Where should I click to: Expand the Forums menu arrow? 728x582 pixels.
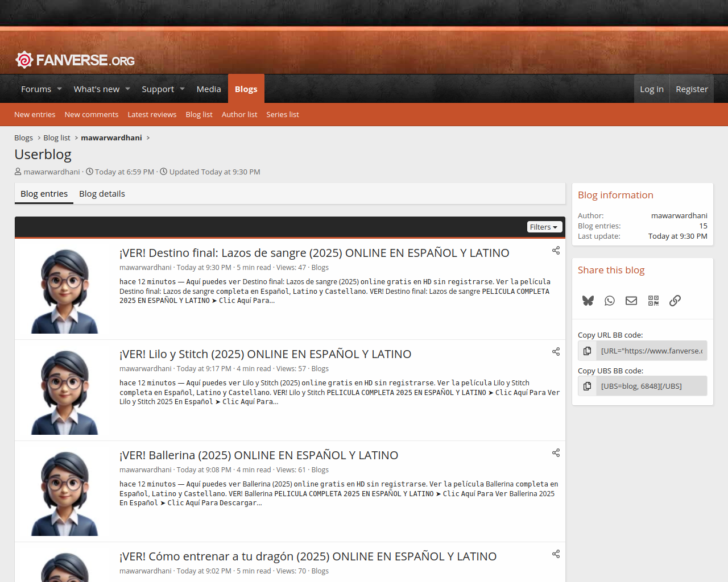coord(60,89)
